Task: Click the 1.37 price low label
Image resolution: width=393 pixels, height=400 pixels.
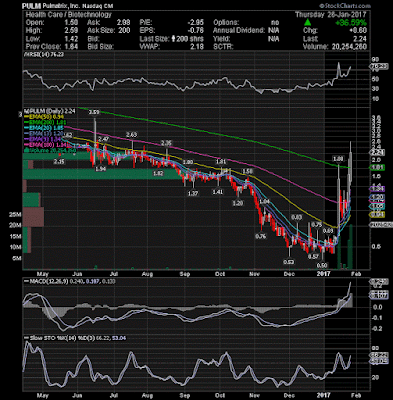Action: click(193, 193)
